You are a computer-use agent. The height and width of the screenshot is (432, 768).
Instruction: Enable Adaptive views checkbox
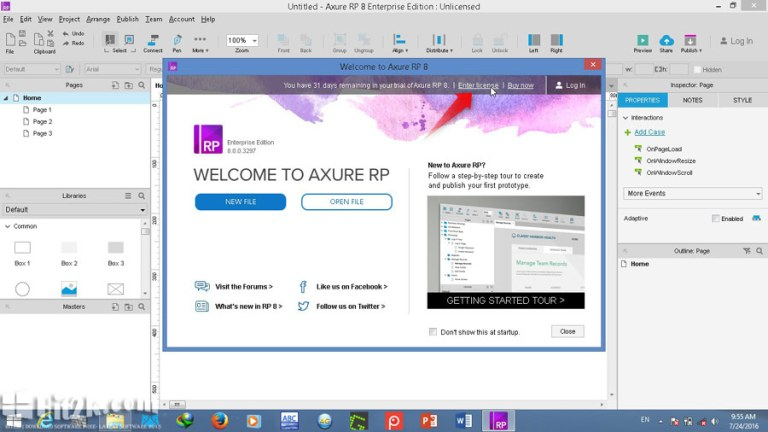click(x=716, y=218)
